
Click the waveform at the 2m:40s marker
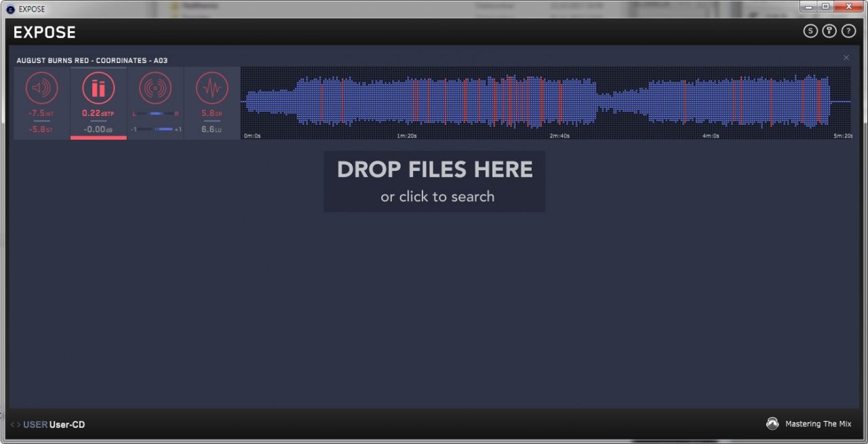559,102
